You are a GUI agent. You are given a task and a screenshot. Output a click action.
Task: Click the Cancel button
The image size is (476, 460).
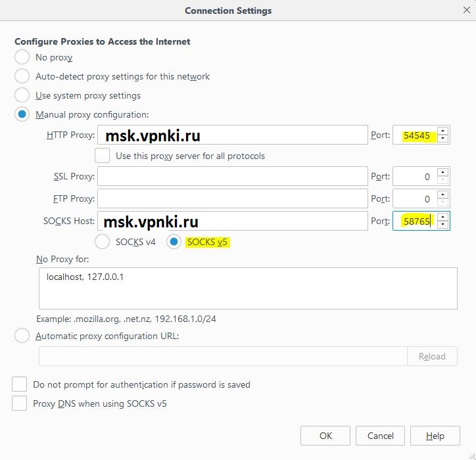(x=380, y=436)
